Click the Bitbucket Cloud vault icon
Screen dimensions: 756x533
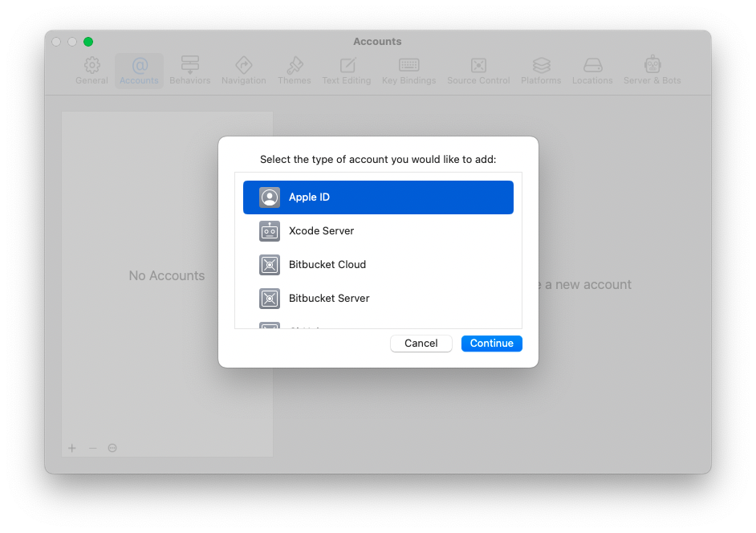(x=270, y=265)
